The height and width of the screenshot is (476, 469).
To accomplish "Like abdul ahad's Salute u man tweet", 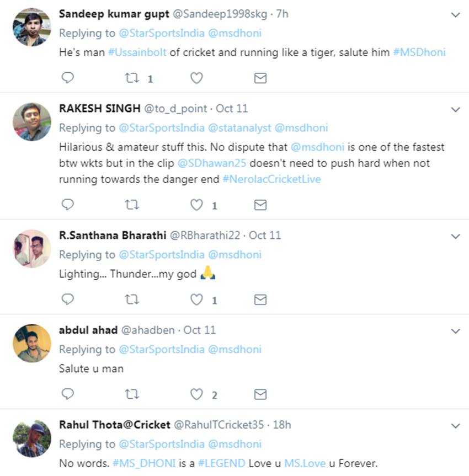I will (197, 394).
